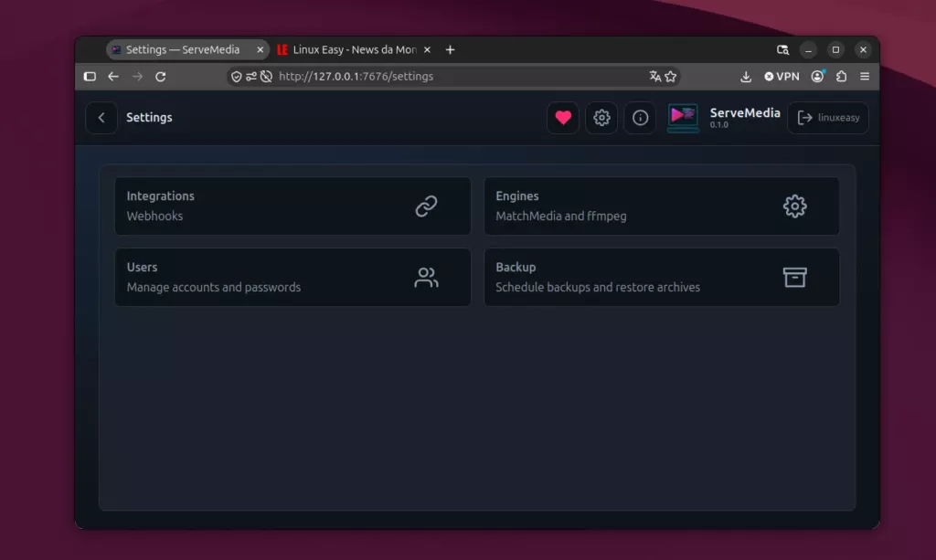Click the Settings page heading
This screenshot has width=936, height=560.
coord(149,118)
